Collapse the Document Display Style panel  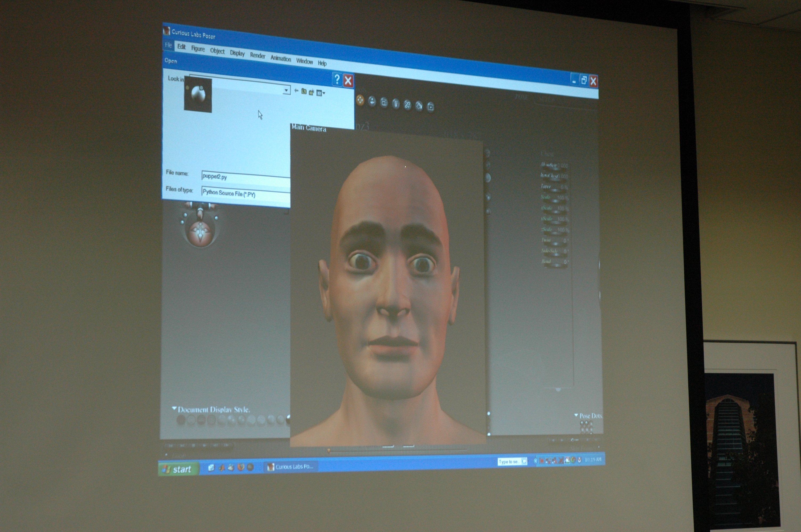[x=174, y=409]
